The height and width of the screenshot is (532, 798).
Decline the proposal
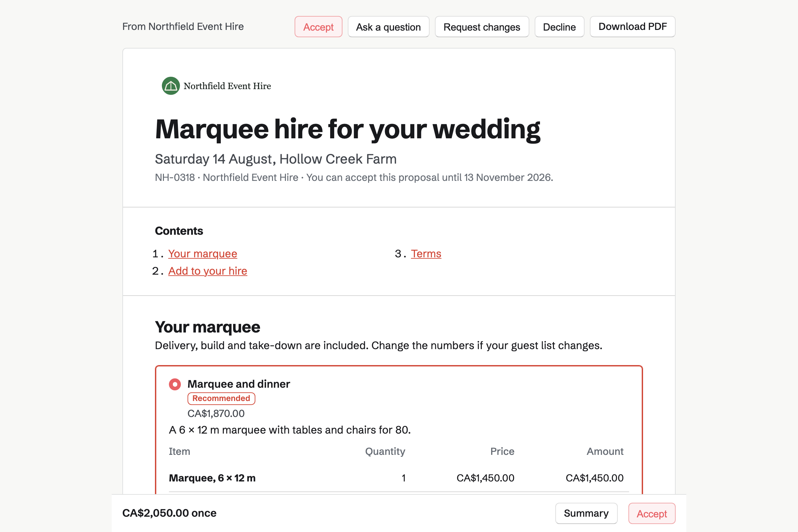coord(559,27)
